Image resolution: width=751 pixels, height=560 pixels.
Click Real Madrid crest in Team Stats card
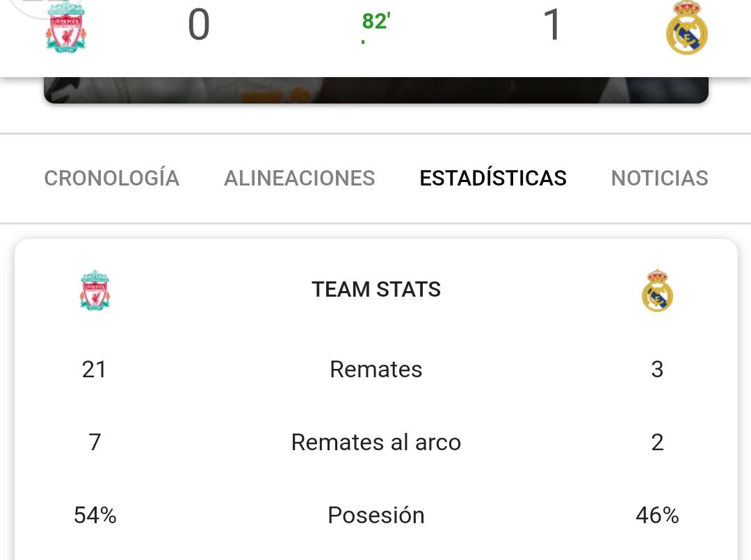point(657,290)
